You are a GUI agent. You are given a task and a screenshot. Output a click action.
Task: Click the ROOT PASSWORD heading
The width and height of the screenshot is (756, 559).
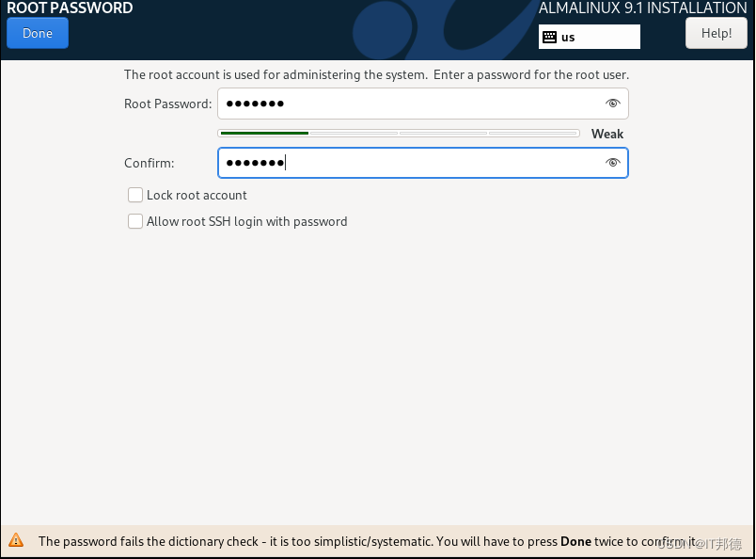tap(70, 8)
